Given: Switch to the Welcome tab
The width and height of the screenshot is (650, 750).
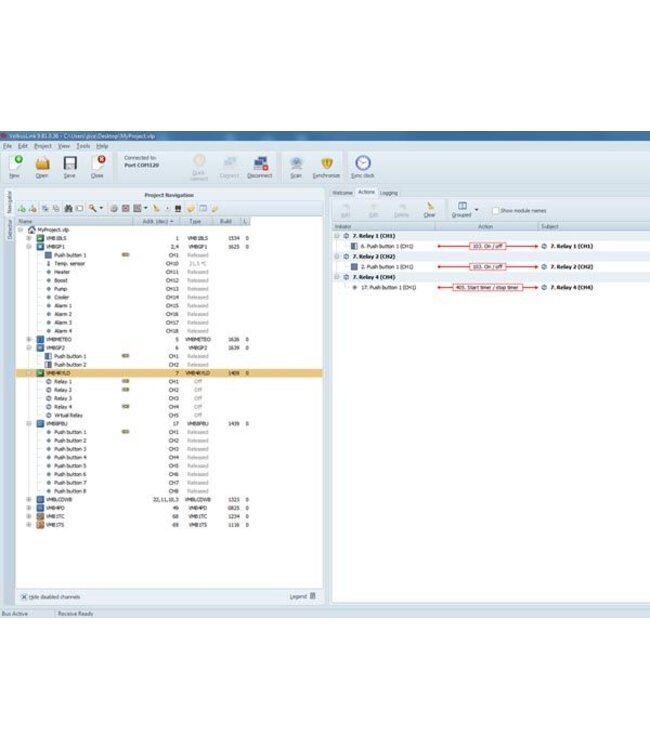Looking at the screenshot, I should pyautogui.click(x=342, y=193).
